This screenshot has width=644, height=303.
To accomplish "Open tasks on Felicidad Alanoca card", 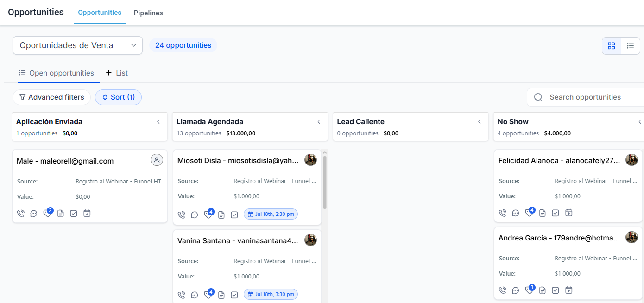I will (556, 213).
